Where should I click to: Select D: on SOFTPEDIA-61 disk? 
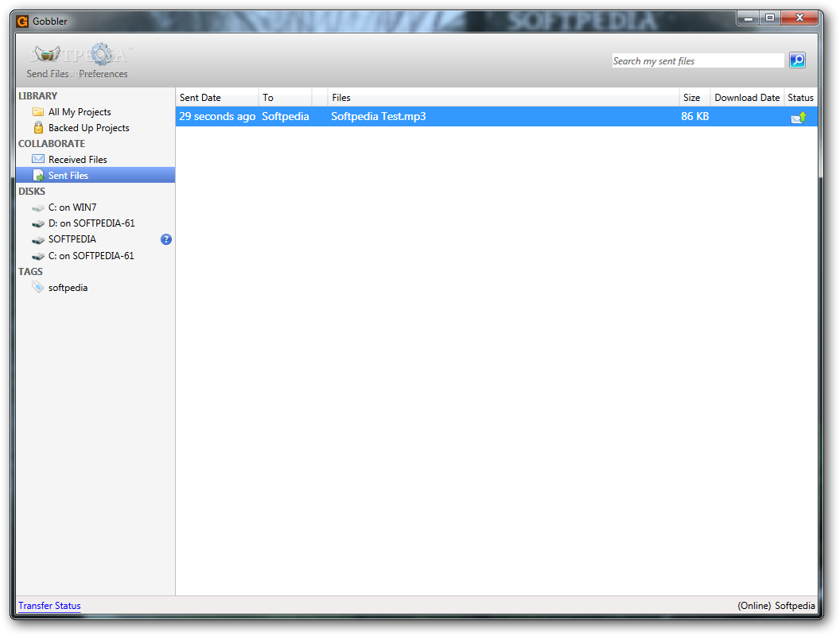tap(91, 223)
